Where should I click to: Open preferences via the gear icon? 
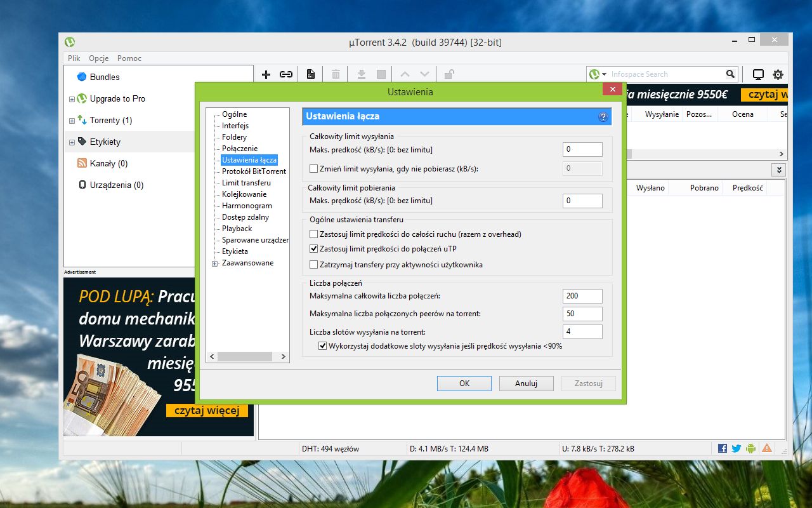778,74
